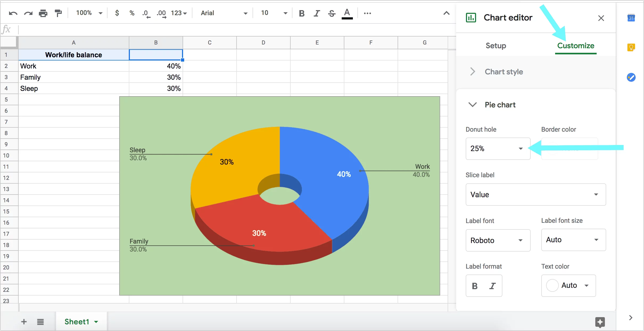Toggle italic in toolbar
Screen dimensions: 644x331
click(316, 13)
